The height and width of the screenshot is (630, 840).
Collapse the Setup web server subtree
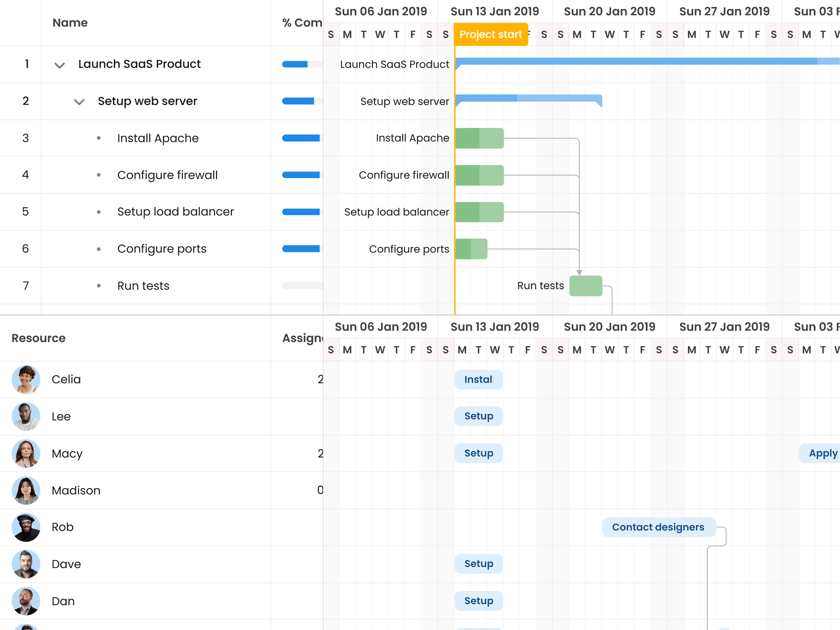tap(79, 102)
